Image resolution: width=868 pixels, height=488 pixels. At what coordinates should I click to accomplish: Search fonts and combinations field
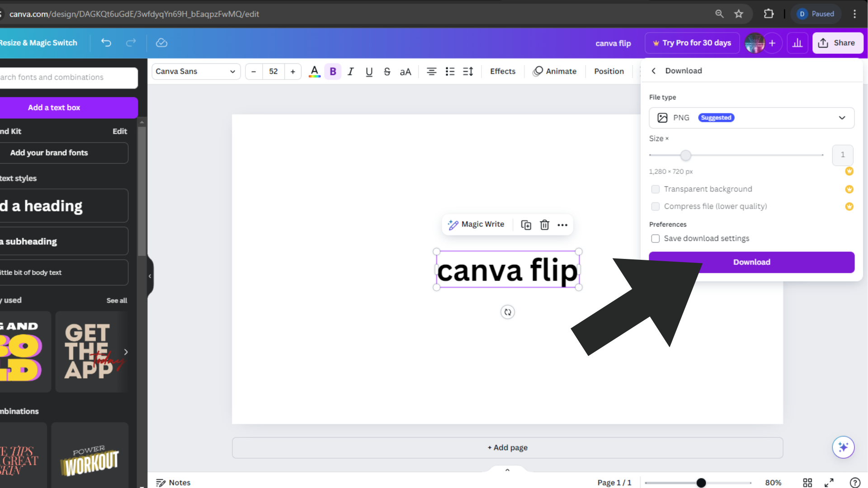click(x=69, y=78)
